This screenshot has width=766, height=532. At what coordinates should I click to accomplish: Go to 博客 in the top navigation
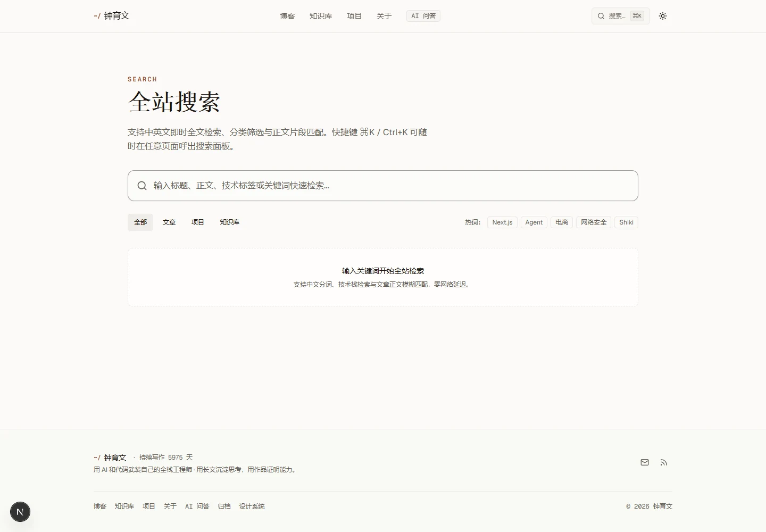coord(287,16)
